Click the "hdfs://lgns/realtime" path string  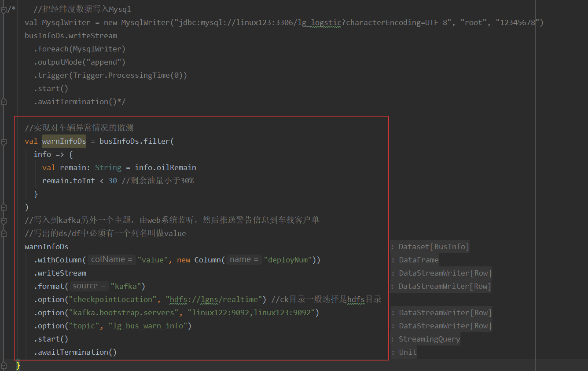pyautogui.click(x=214, y=299)
